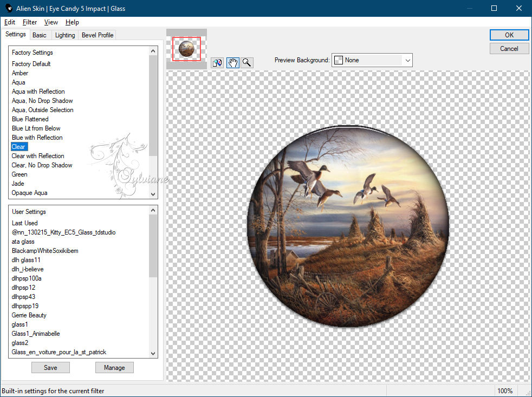Select the Green preset
This screenshot has height=397, width=532.
(20, 174)
